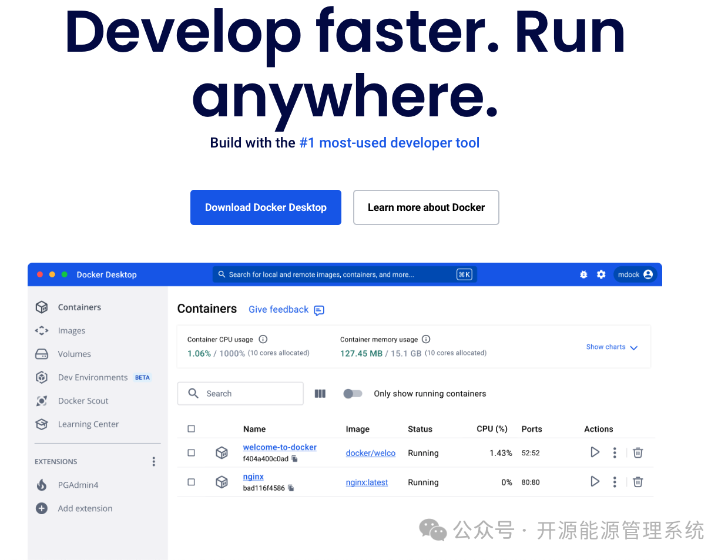Click the Container CPU usage info icon
Image resolution: width=728 pixels, height=560 pixels.
click(263, 339)
